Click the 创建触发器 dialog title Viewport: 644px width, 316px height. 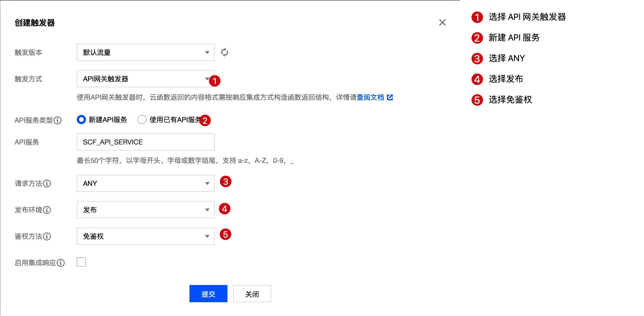click(x=35, y=23)
